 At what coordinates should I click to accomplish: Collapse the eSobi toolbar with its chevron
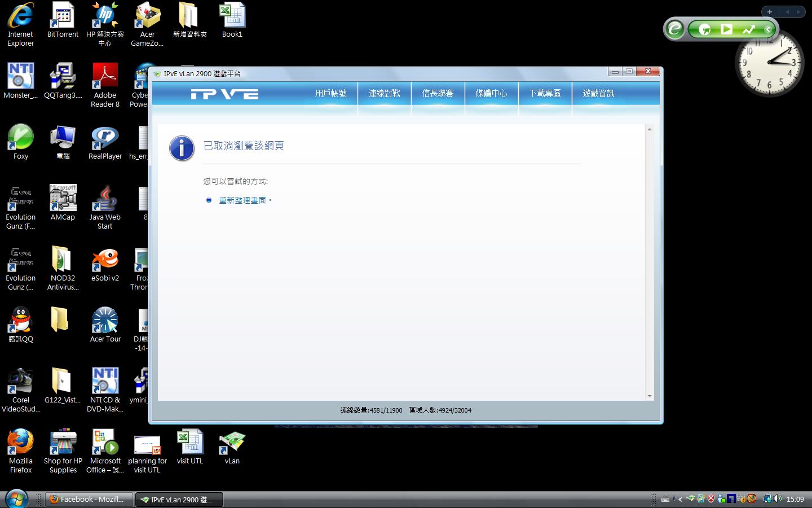(767, 29)
